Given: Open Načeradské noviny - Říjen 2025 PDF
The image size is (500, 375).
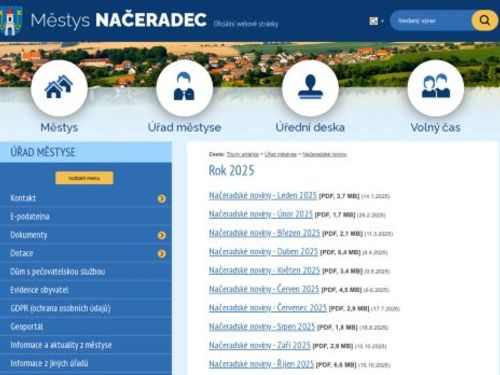Looking at the screenshot, I should click(x=261, y=364).
